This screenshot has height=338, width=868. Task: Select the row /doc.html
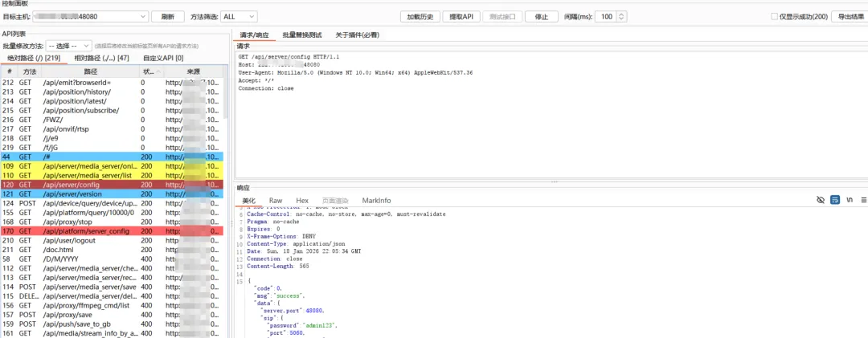pos(111,250)
